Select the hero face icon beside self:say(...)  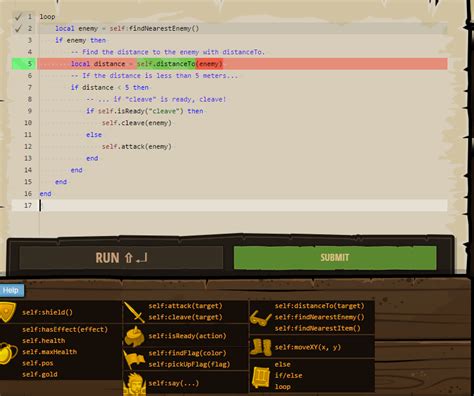(x=135, y=384)
